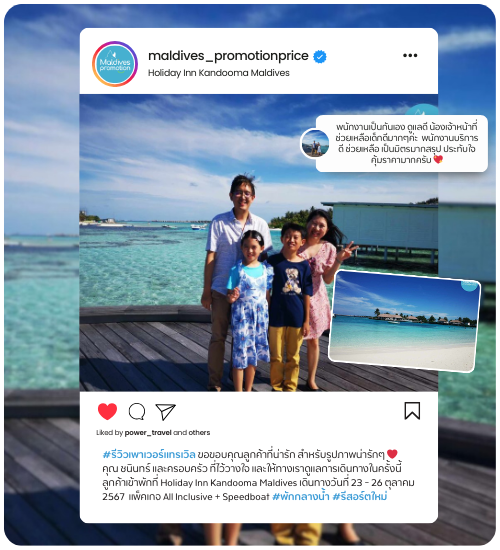The width and height of the screenshot is (500, 550).
Task: Click the post caption text
Action: (x=259, y=476)
